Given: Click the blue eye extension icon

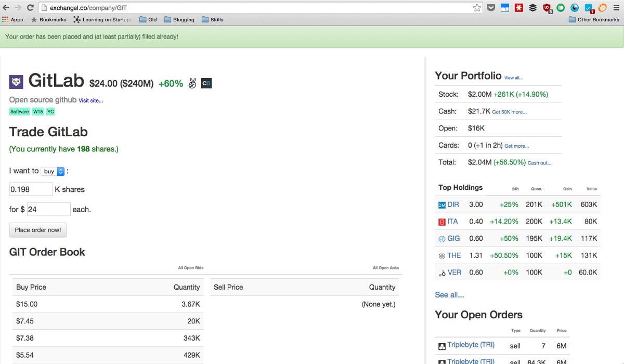Looking at the screenshot, I should coord(575,8).
